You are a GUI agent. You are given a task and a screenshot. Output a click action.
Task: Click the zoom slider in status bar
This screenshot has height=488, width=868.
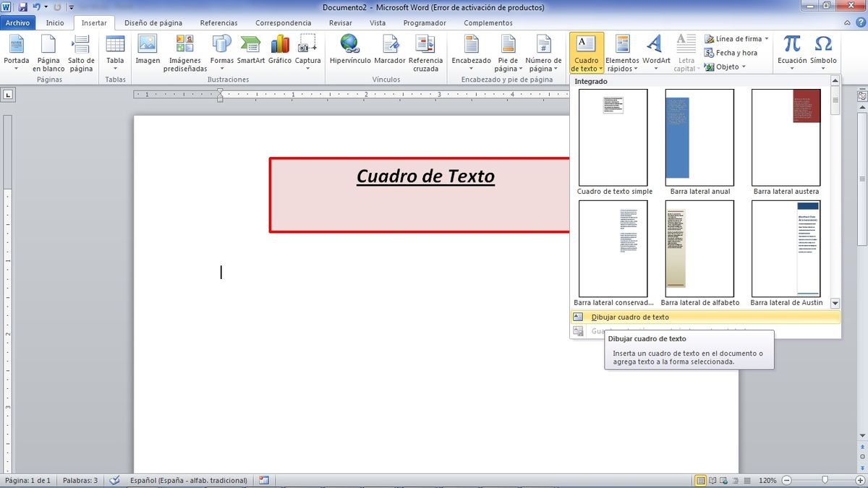(825, 480)
